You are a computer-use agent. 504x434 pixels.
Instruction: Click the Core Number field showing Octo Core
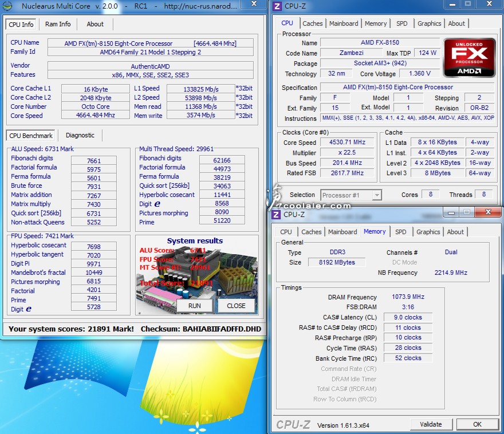click(x=96, y=106)
